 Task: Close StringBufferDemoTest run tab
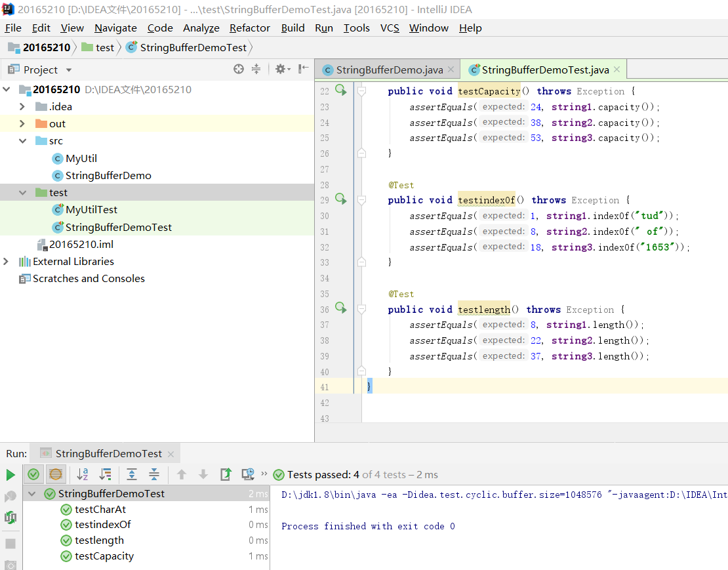[x=171, y=454]
